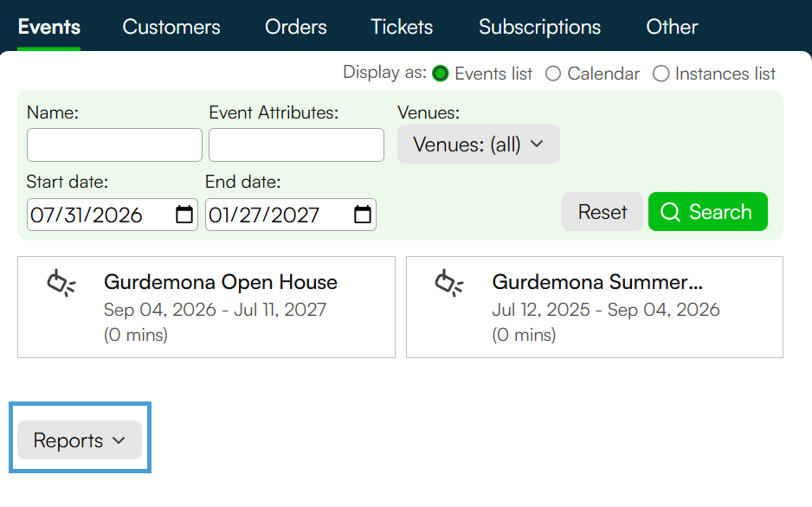
Task: Open the Start date calendar picker icon
Action: point(184,215)
